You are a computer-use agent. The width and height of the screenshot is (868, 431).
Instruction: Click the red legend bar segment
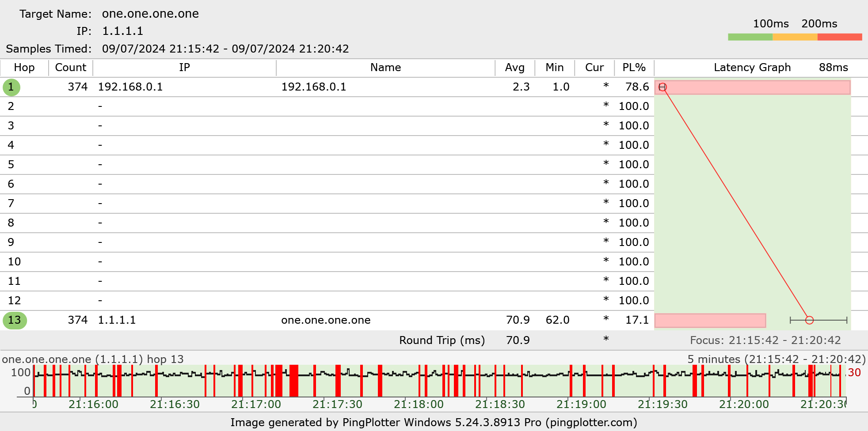(840, 37)
